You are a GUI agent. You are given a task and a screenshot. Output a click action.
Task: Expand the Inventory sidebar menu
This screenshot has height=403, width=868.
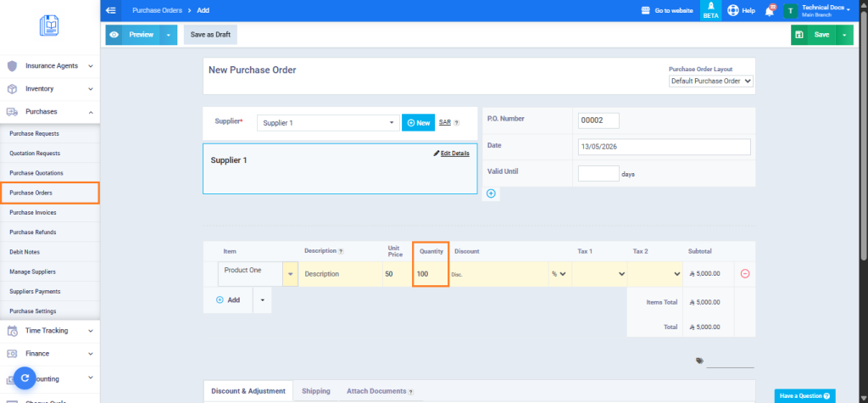coord(50,89)
